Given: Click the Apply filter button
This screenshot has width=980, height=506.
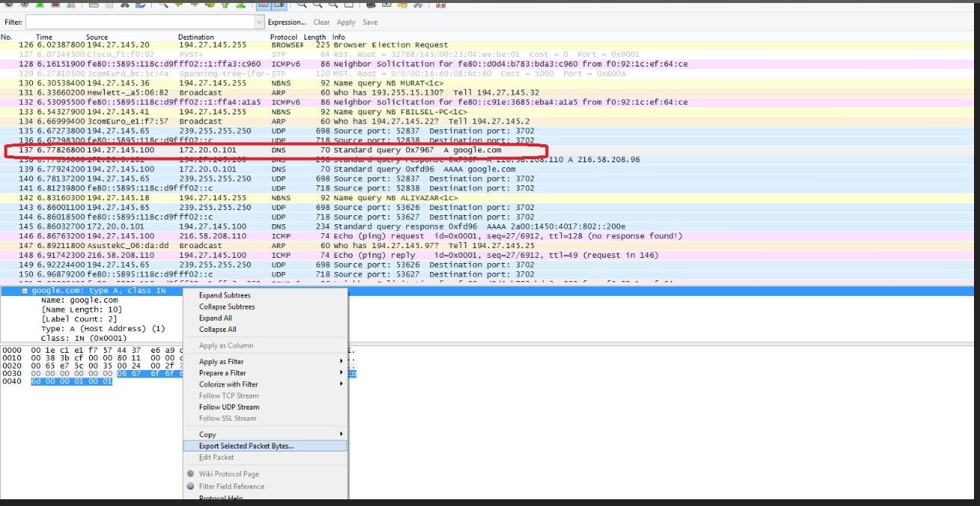Looking at the screenshot, I should 346,22.
